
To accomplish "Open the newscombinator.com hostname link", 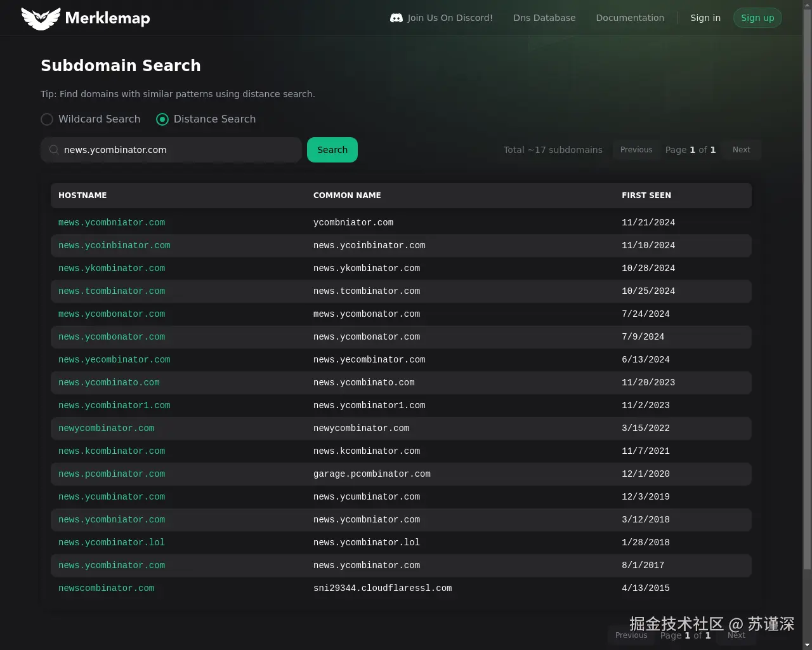I will pos(106,588).
